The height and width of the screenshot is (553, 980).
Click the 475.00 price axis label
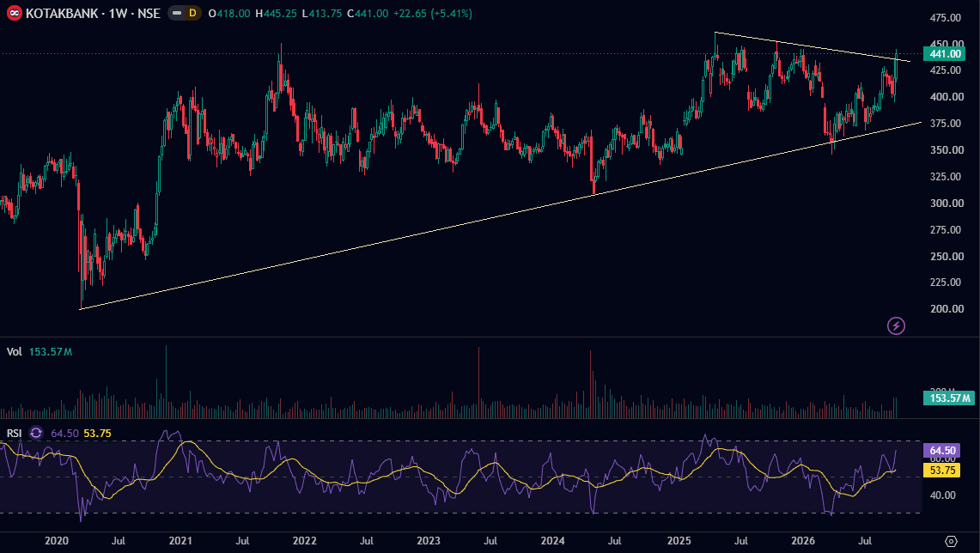pos(945,17)
